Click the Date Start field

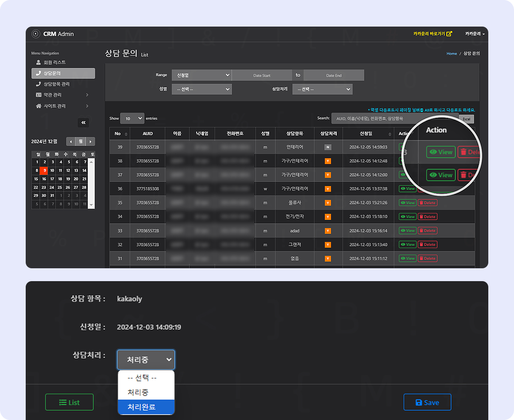click(262, 75)
